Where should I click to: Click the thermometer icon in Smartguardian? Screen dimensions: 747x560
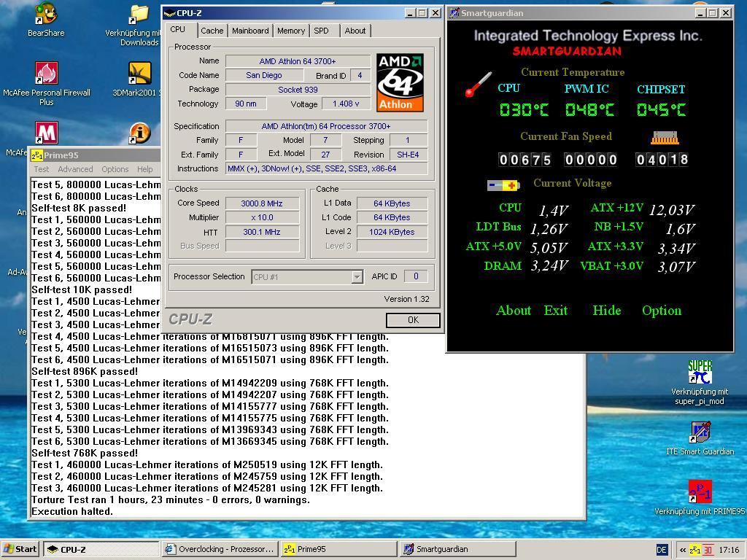point(478,85)
